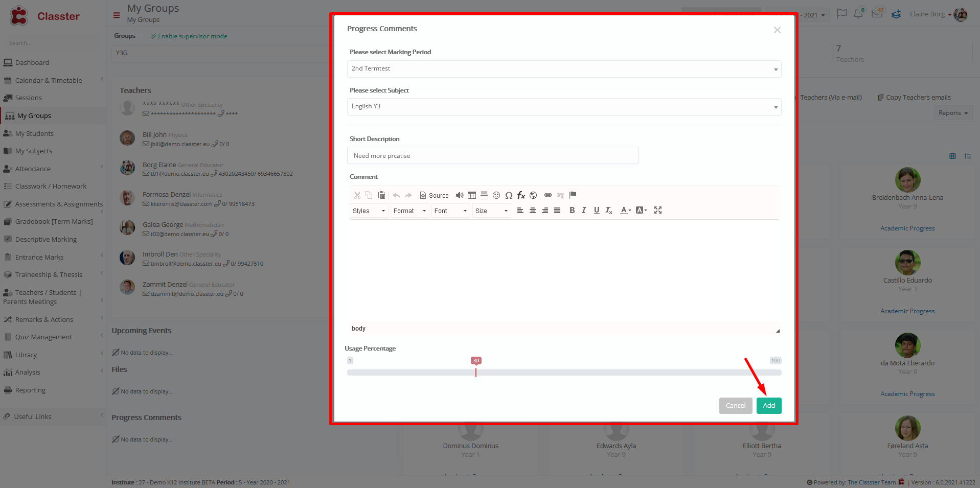
Task: Maximize the comment editor
Action: pyautogui.click(x=658, y=210)
